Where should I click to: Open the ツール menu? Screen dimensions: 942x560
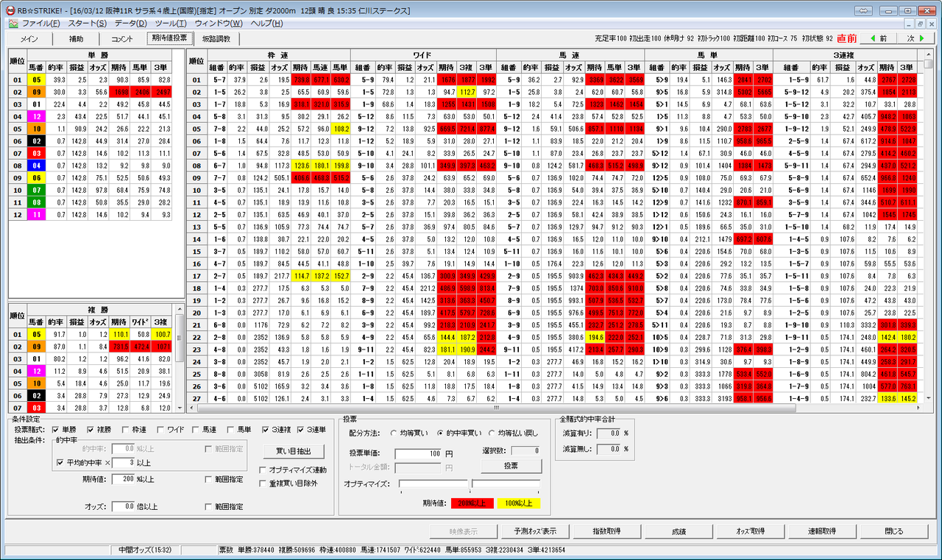[171, 24]
